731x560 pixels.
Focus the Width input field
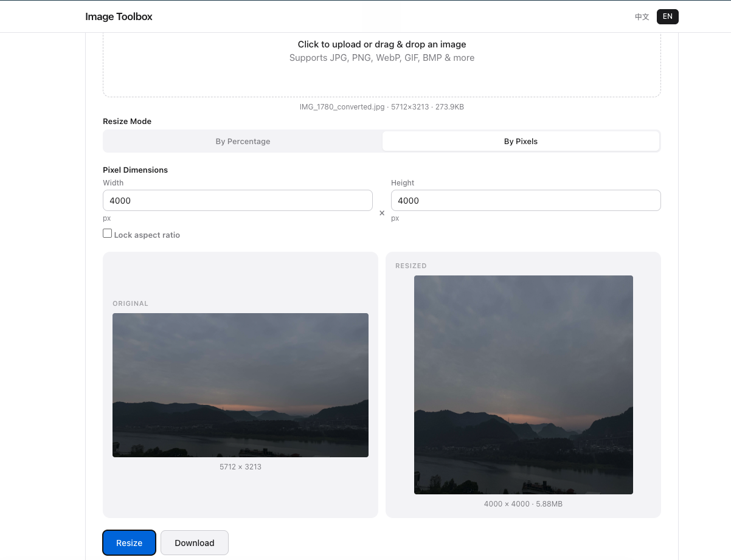[x=238, y=201]
